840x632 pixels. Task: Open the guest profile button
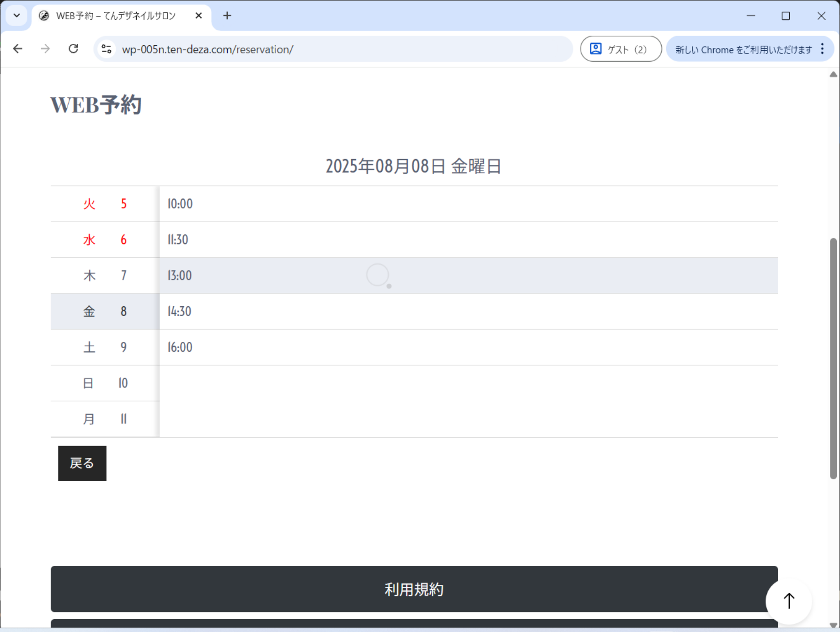620,49
